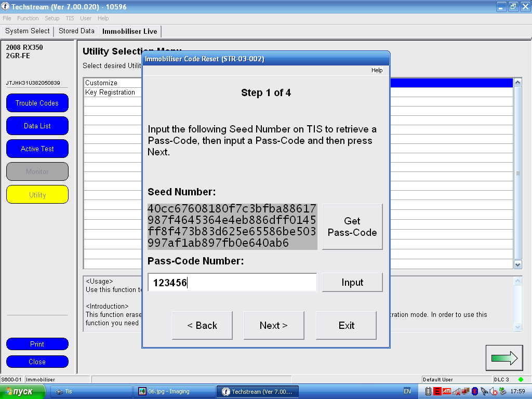Click the Active Test button
The width and height of the screenshot is (532, 399).
tap(37, 149)
